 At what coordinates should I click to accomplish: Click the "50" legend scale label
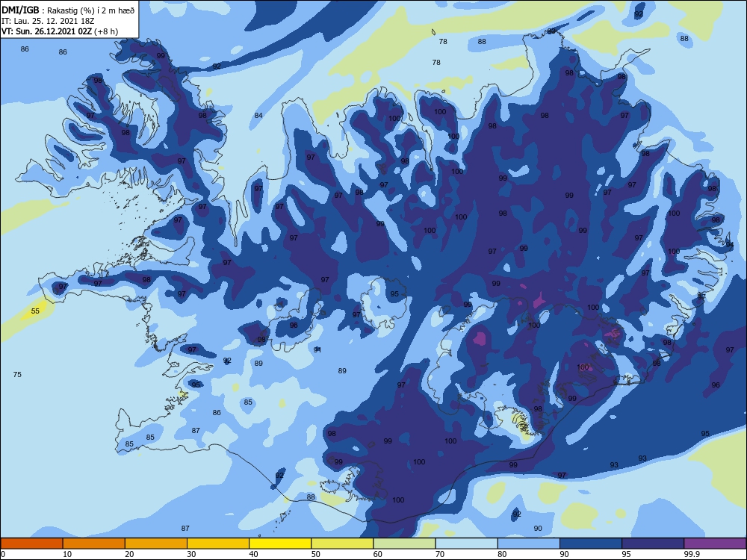(315, 554)
